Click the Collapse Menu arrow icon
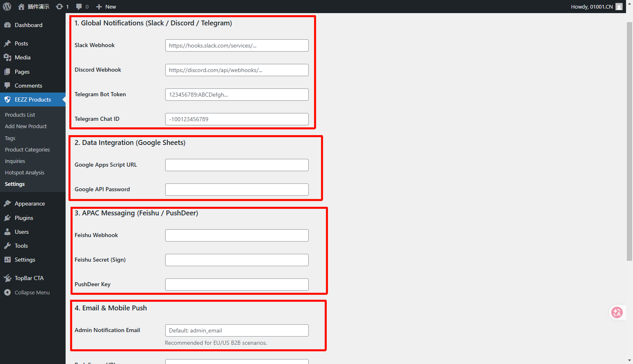The height and width of the screenshot is (364, 633). (7, 292)
